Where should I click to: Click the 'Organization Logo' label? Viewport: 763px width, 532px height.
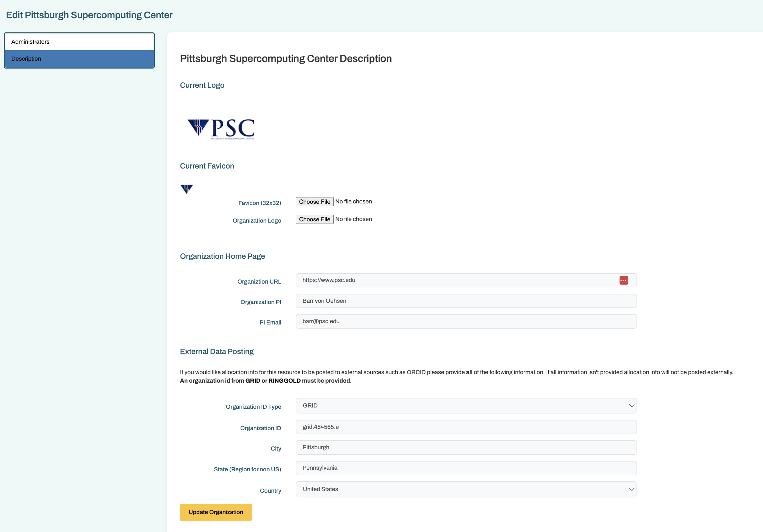pos(257,221)
